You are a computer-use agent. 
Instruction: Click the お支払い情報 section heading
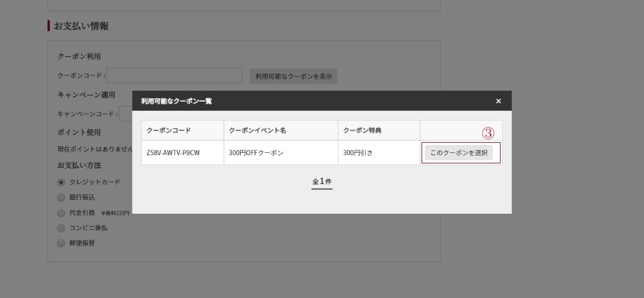[81, 26]
